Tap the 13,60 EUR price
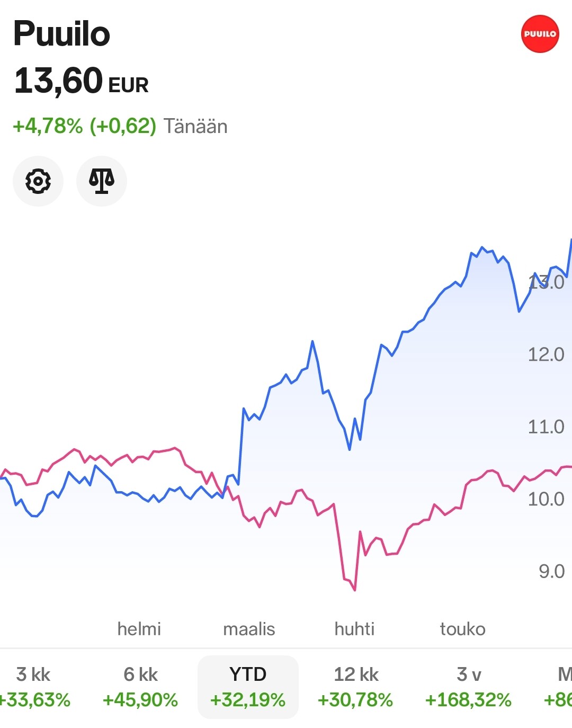Image resolution: width=572 pixels, height=728 pixels. (x=81, y=81)
